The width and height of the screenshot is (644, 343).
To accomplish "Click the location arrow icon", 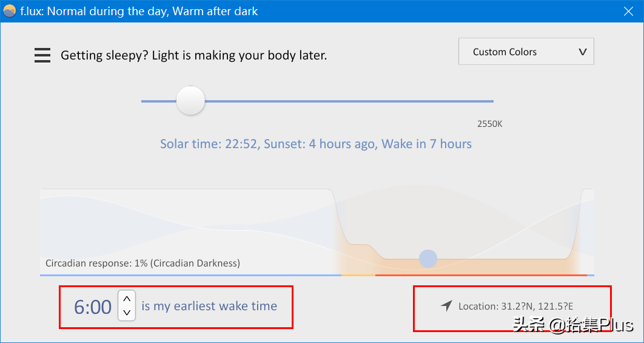I will pos(446,306).
